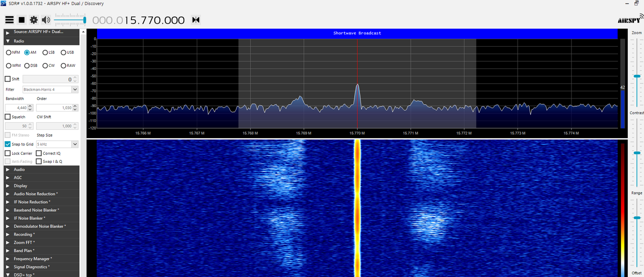Expand the Recording panel
The height and width of the screenshot is (277, 644).
click(x=42, y=234)
